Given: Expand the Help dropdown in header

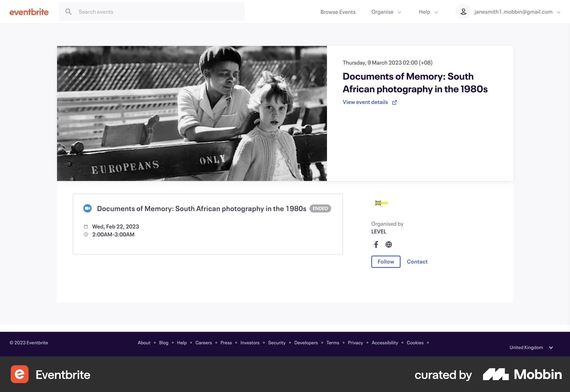Looking at the screenshot, I should pyautogui.click(x=428, y=12).
